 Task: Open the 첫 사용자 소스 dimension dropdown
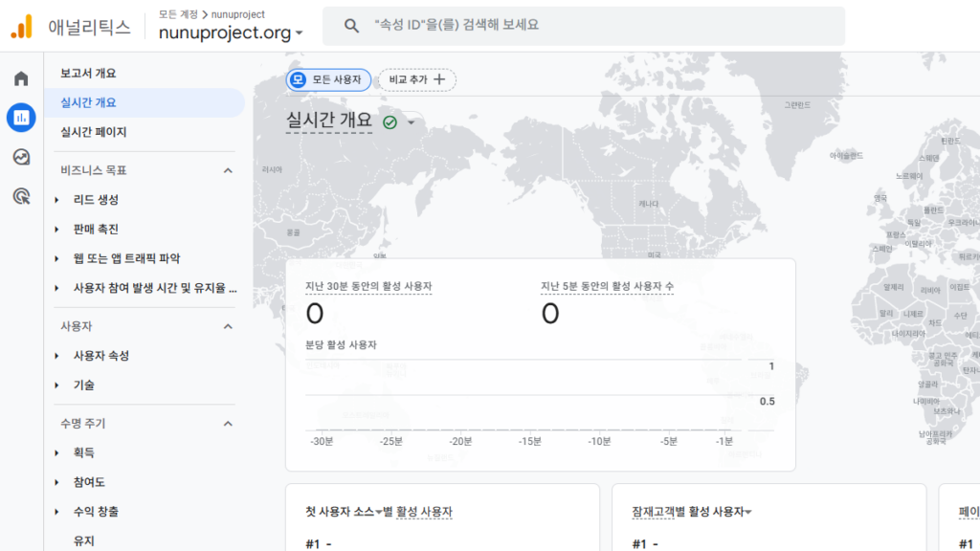pos(379,513)
